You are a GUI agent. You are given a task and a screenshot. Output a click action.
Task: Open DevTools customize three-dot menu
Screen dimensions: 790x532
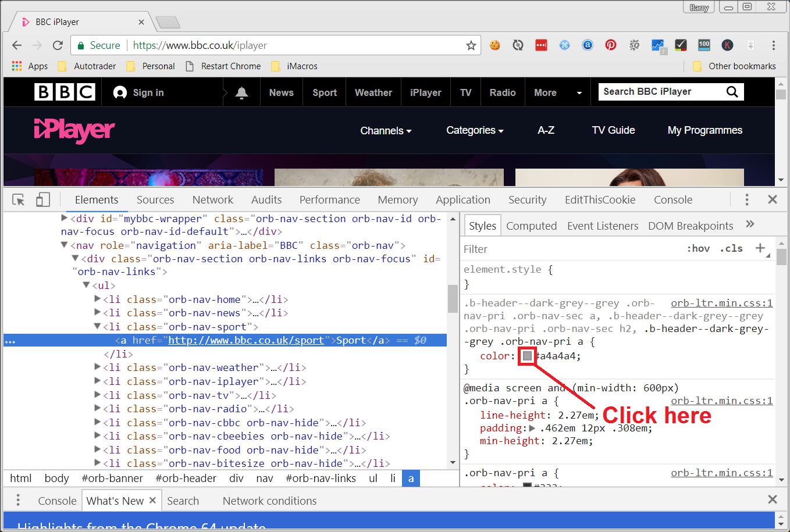(x=747, y=199)
